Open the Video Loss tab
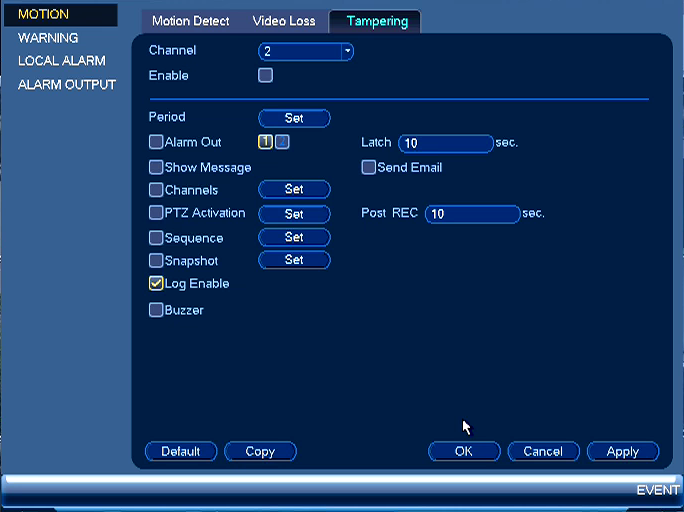Viewport: 684px width, 512px height. tap(284, 21)
